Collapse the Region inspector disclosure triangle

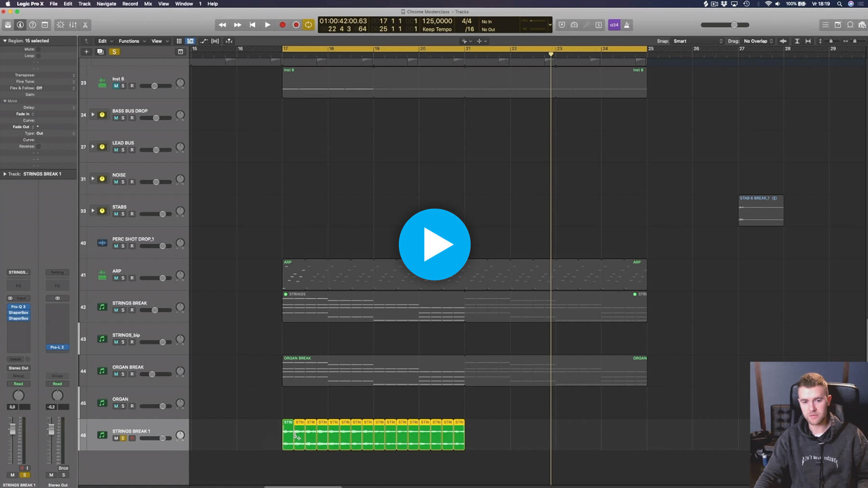pyautogui.click(x=5, y=40)
